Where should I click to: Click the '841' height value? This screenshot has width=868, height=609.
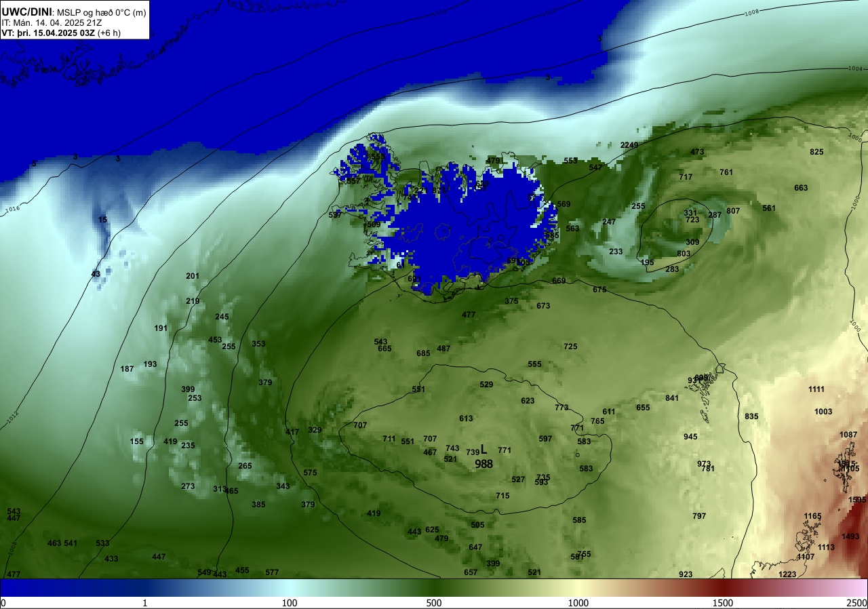coord(672,398)
